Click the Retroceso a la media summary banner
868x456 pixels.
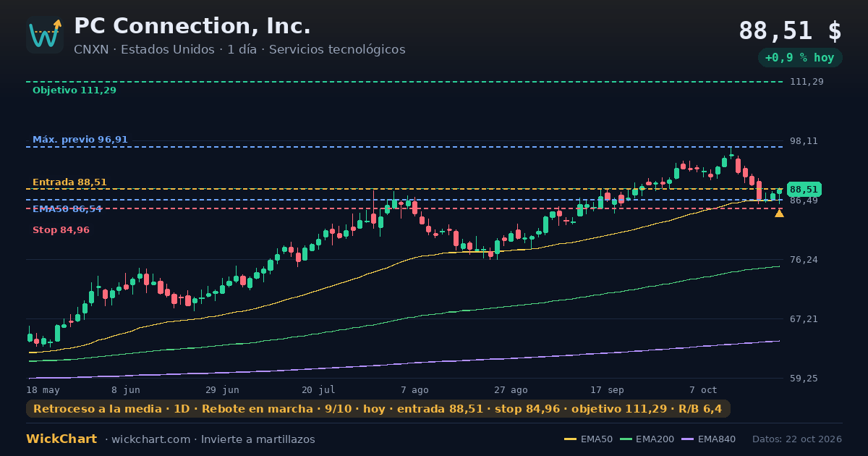tap(378, 409)
